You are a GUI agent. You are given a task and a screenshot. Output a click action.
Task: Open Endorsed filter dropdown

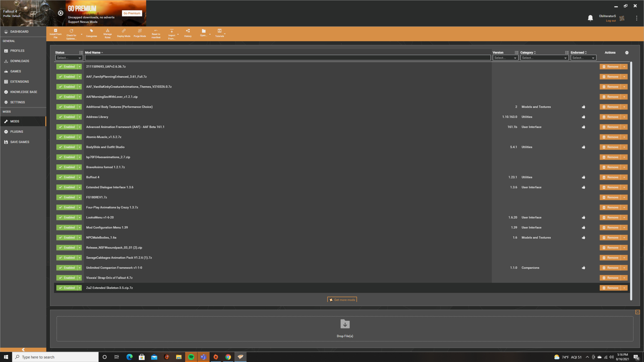point(583,58)
